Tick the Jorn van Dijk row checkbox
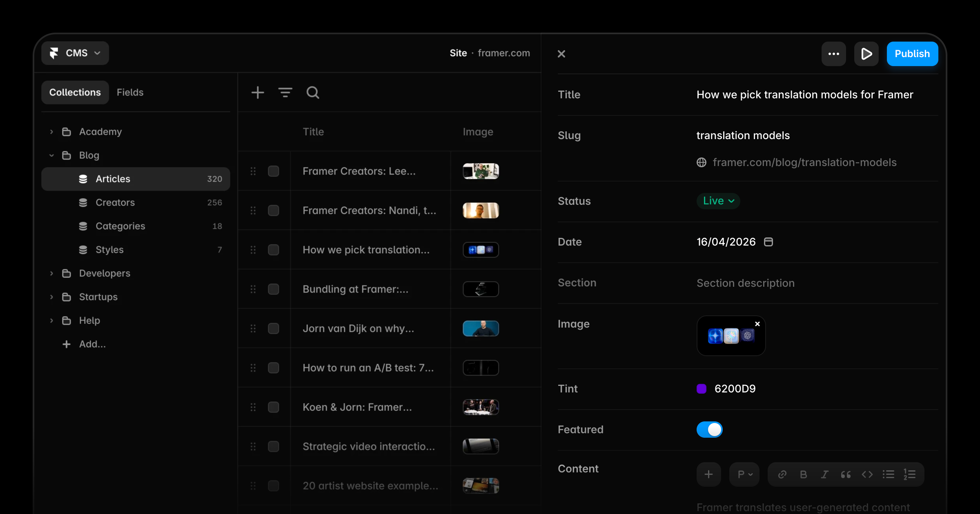This screenshot has width=980, height=514. pyautogui.click(x=274, y=328)
